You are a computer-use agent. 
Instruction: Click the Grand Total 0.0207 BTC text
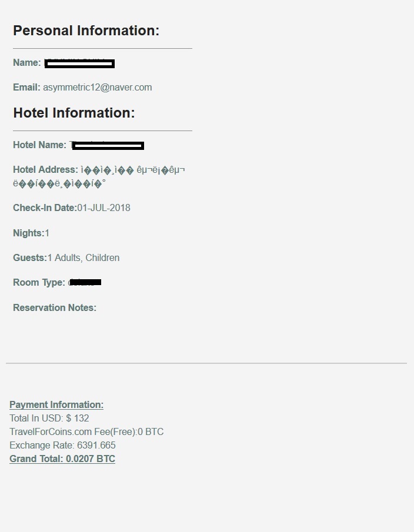[62, 459]
